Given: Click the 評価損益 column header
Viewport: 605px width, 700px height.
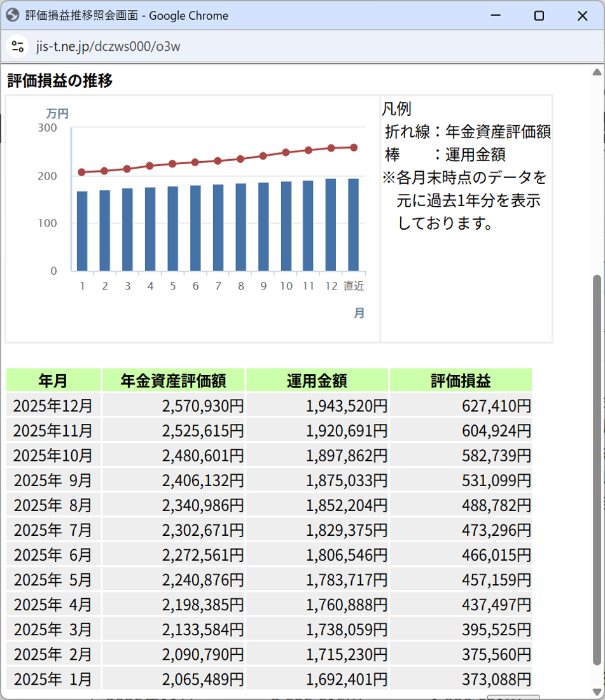Looking at the screenshot, I should (461, 381).
